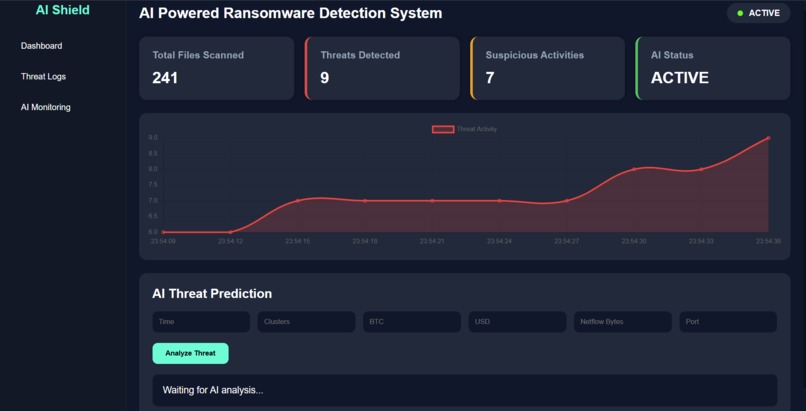Focus the Clusters input field
Screen dimensions: 806x411
point(306,322)
